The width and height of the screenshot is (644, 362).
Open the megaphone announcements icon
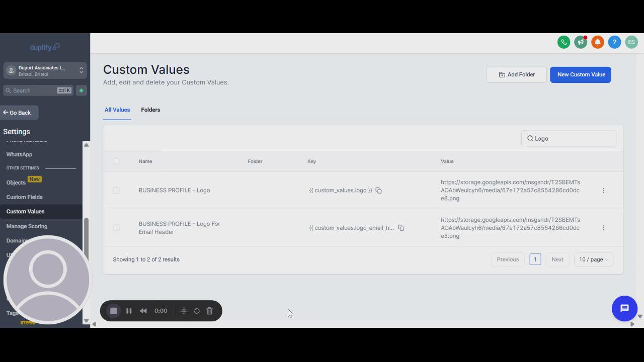pyautogui.click(x=581, y=42)
